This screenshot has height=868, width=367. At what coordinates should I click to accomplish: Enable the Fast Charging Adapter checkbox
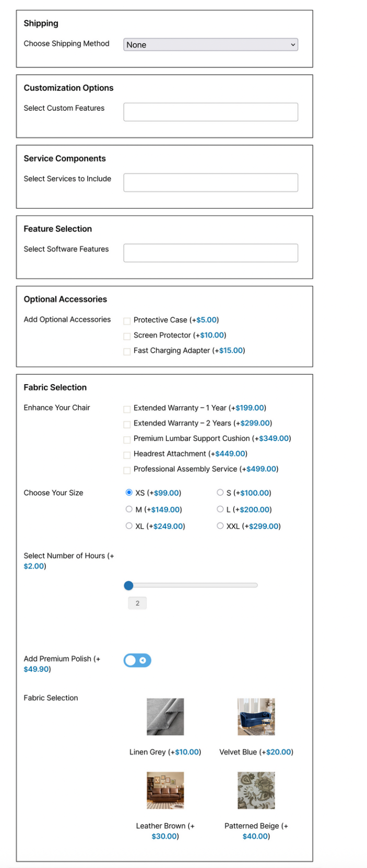(x=127, y=351)
